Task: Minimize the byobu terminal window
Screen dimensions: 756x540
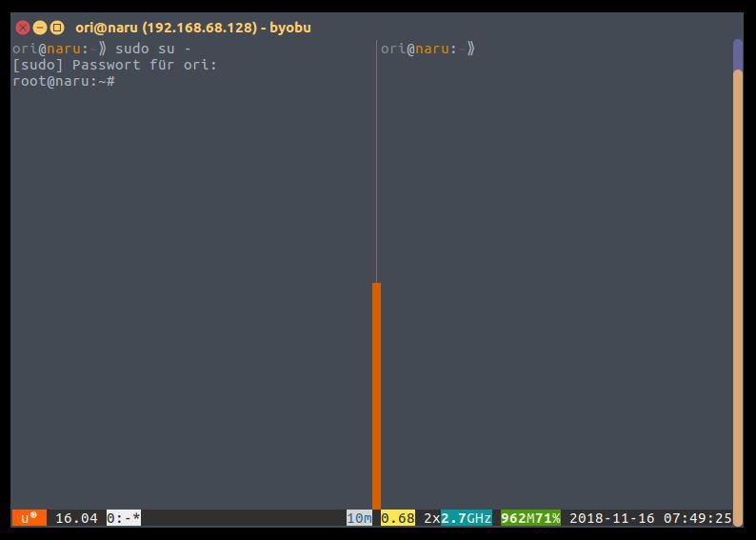Action: tap(40, 28)
